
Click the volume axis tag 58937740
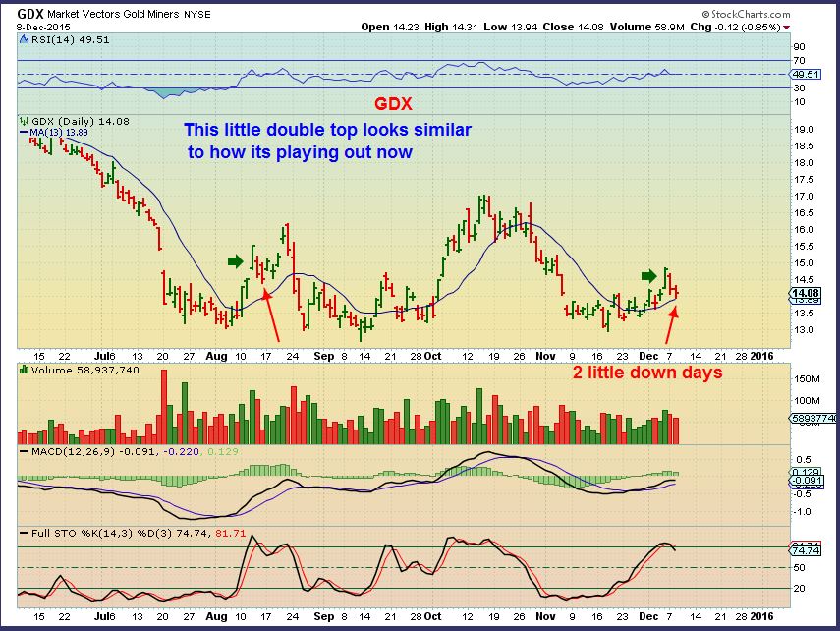pos(813,418)
